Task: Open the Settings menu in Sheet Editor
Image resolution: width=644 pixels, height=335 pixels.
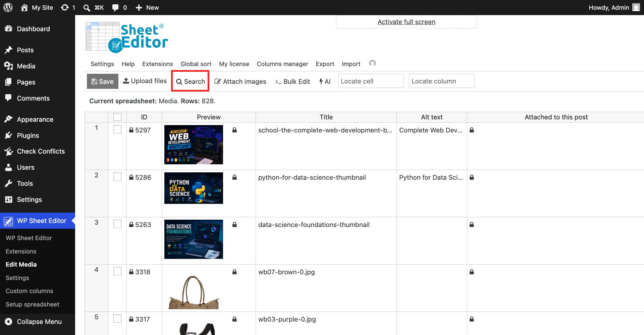Action: click(102, 64)
